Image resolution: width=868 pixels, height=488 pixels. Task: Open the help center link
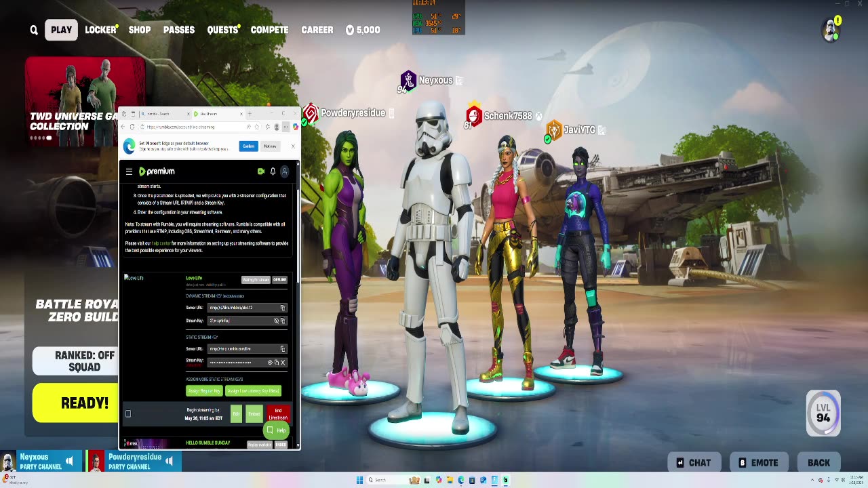161,243
